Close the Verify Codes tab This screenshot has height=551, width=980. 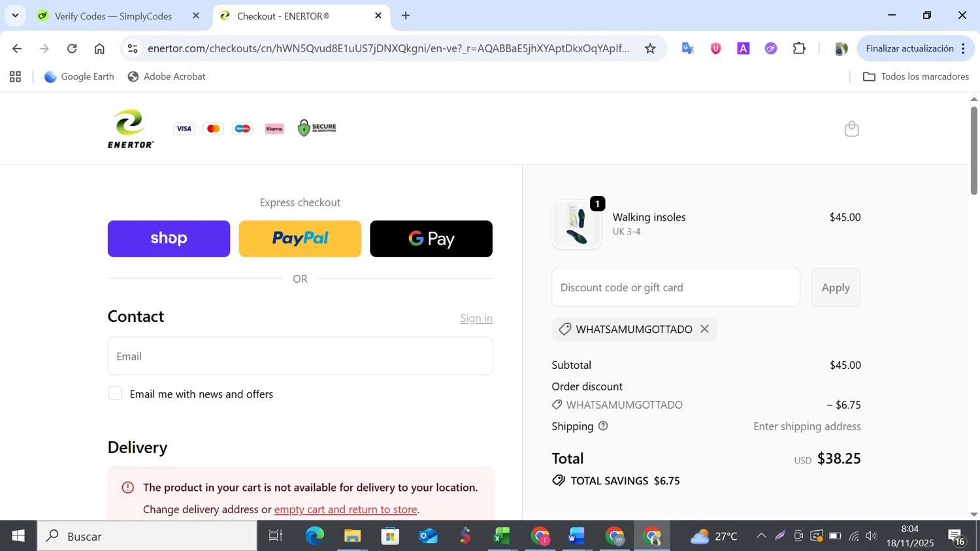pos(196,16)
